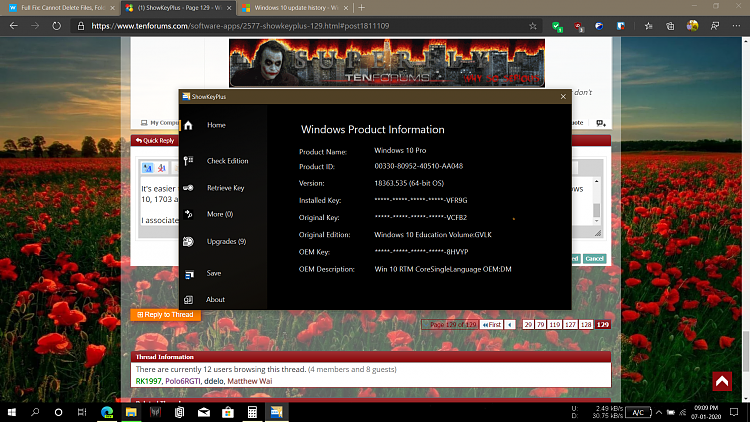Refresh the tenforums page
The image size is (750, 422).
pyautogui.click(x=56, y=26)
